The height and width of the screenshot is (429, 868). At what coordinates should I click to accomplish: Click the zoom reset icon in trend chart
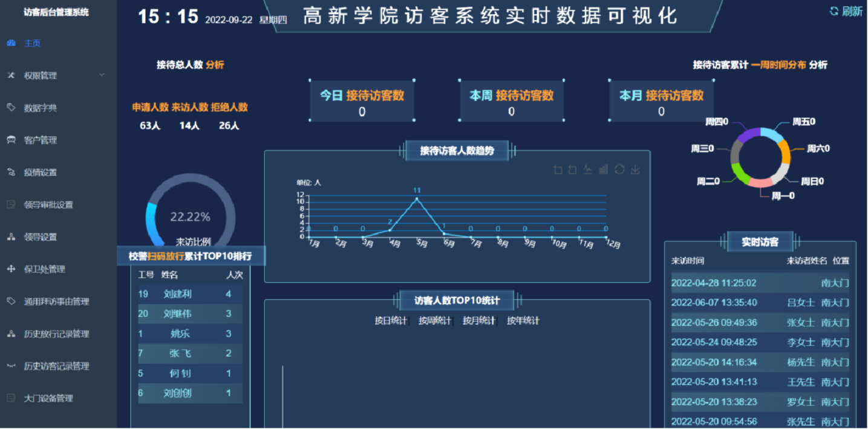coord(573,170)
